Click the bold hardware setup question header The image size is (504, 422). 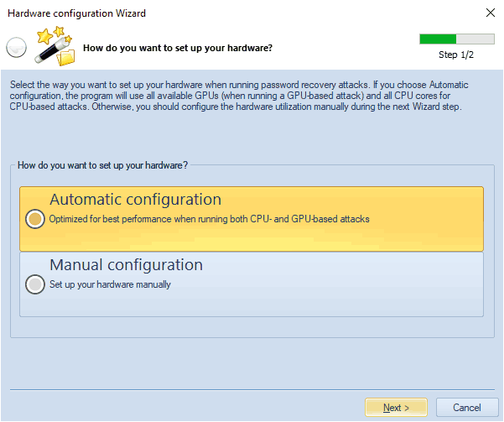pos(178,48)
